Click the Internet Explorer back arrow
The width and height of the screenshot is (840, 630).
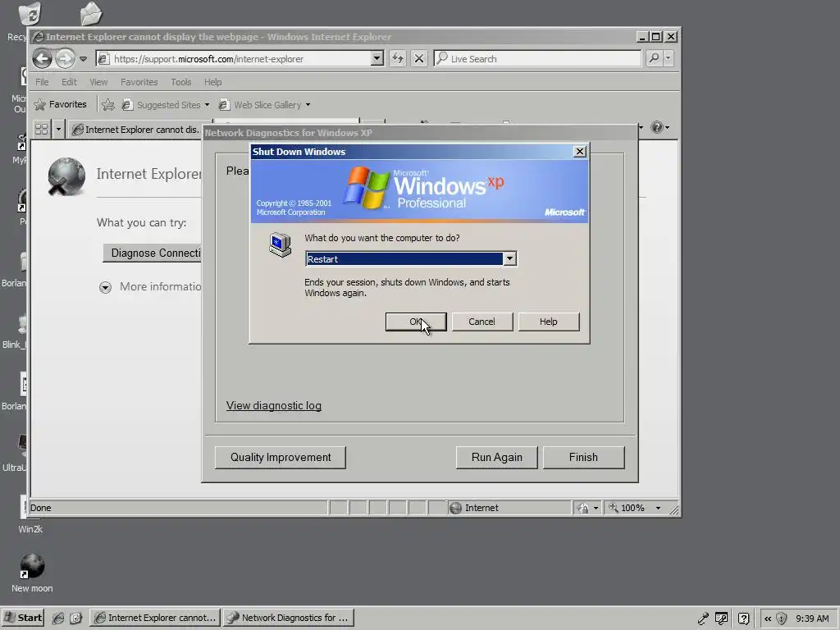[43, 58]
